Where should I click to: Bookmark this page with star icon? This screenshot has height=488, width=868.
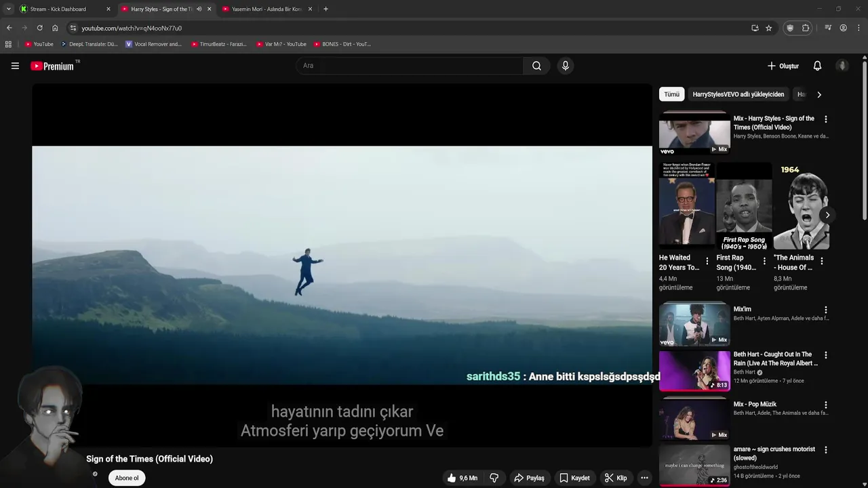(768, 28)
